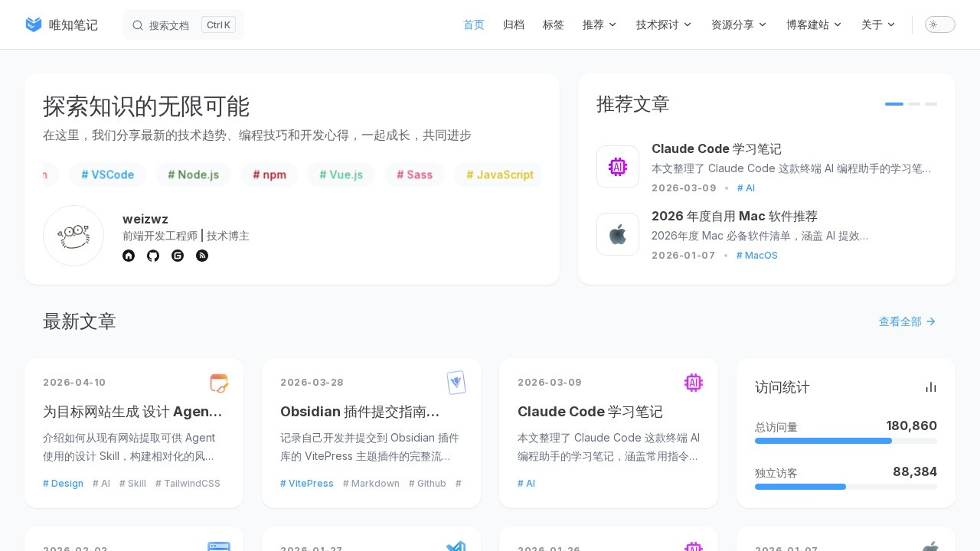Click the bar chart icon in 访问统计 panel
This screenshot has height=551, width=980.
click(930, 387)
